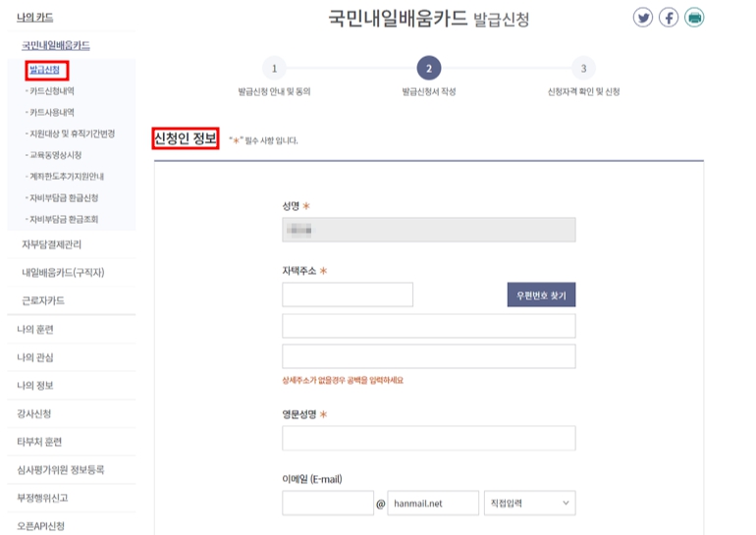The image size is (756, 535).
Task: Click the email ID input field
Action: [328, 504]
